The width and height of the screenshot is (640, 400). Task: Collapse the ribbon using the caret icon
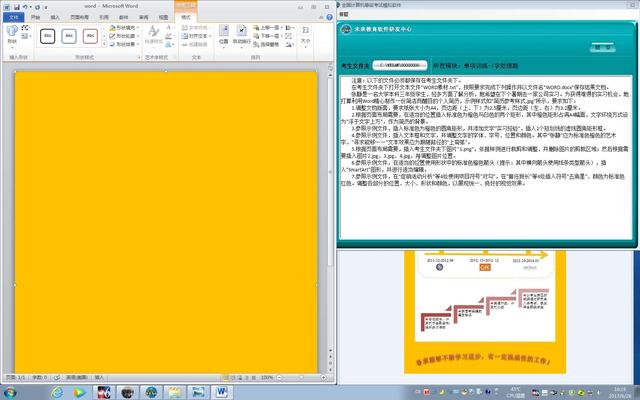(x=322, y=17)
